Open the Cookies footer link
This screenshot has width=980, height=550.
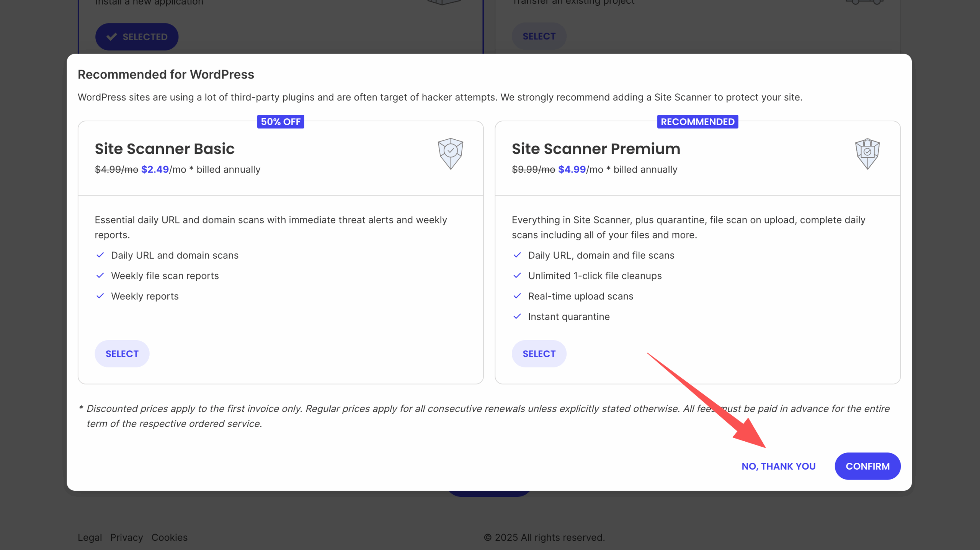click(169, 537)
